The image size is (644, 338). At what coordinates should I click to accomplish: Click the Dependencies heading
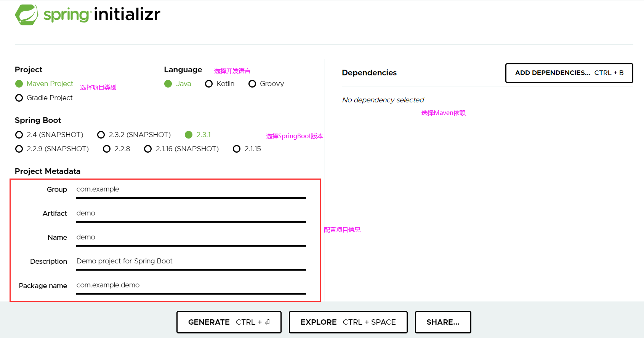coord(369,73)
